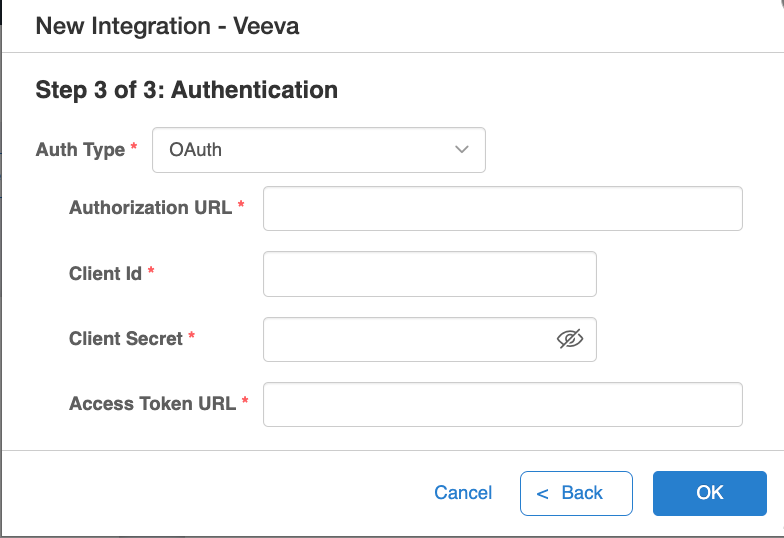Select the OAuth value in Auth Type
The height and width of the screenshot is (538, 784).
coord(196,150)
